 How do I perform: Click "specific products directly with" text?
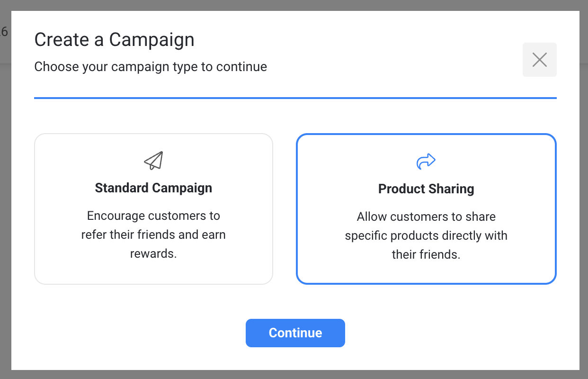(426, 235)
